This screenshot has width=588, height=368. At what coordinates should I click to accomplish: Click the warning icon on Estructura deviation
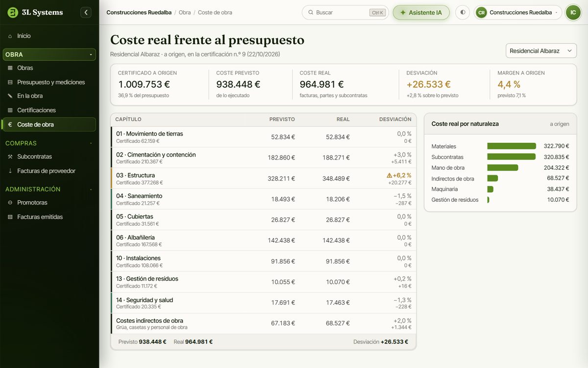(x=389, y=175)
